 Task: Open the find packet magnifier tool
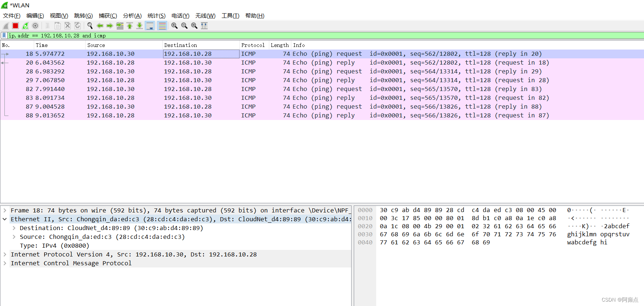pos(90,26)
